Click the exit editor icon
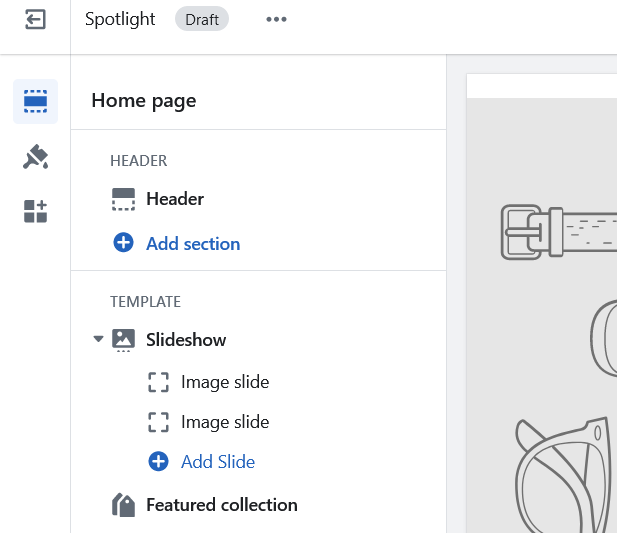 [x=35, y=20]
